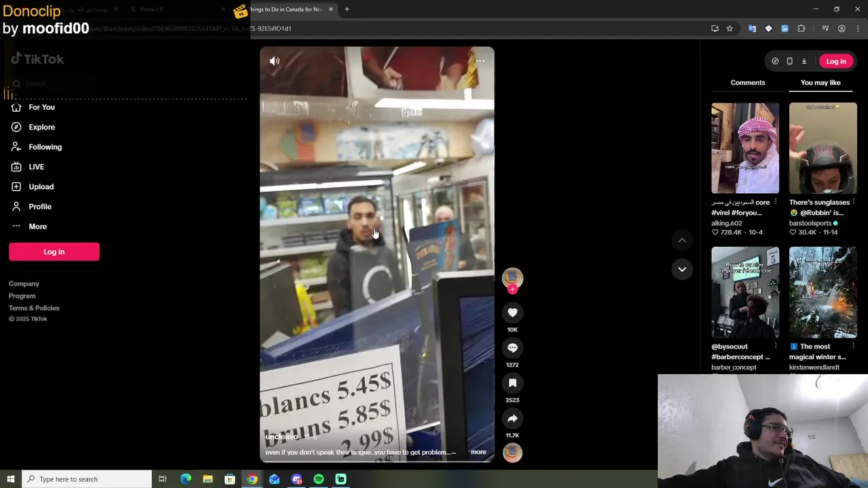Click the get mobile app phone icon
The image size is (868, 488).
[x=789, y=61]
